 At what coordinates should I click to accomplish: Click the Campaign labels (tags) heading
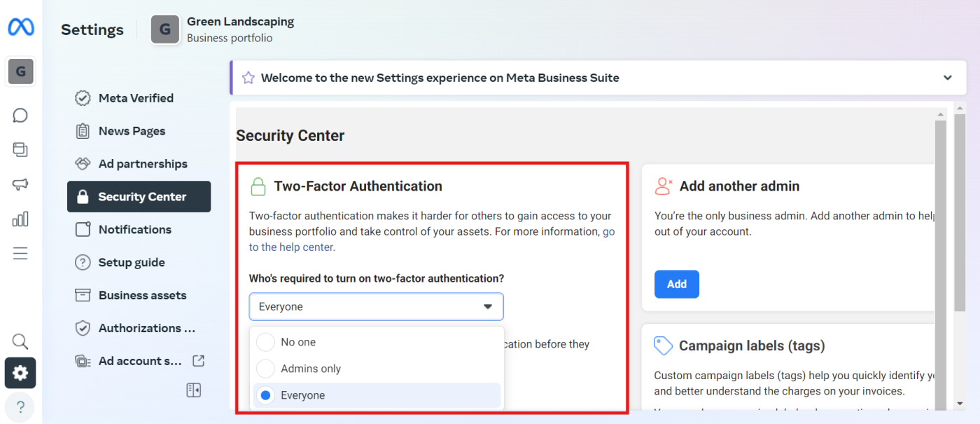(x=752, y=346)
